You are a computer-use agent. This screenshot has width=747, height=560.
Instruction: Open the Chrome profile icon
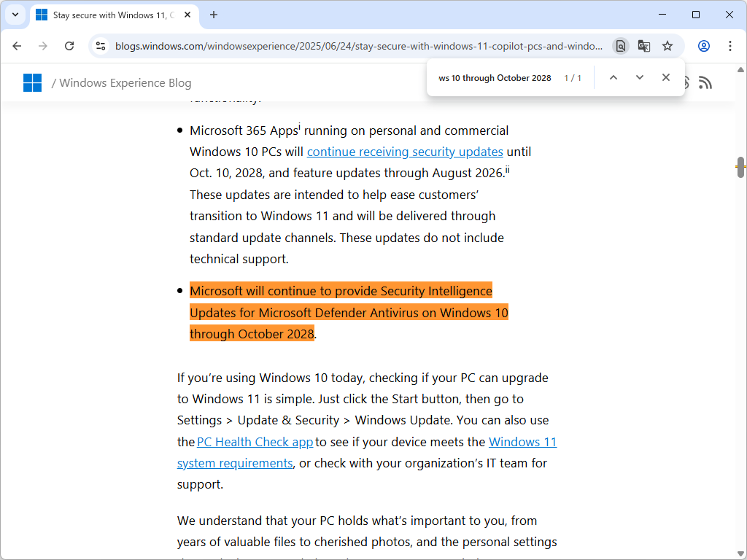(x=704, y=46)
